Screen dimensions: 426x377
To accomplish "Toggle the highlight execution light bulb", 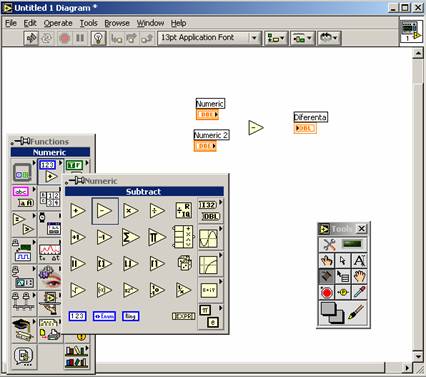I will point(98,38).
